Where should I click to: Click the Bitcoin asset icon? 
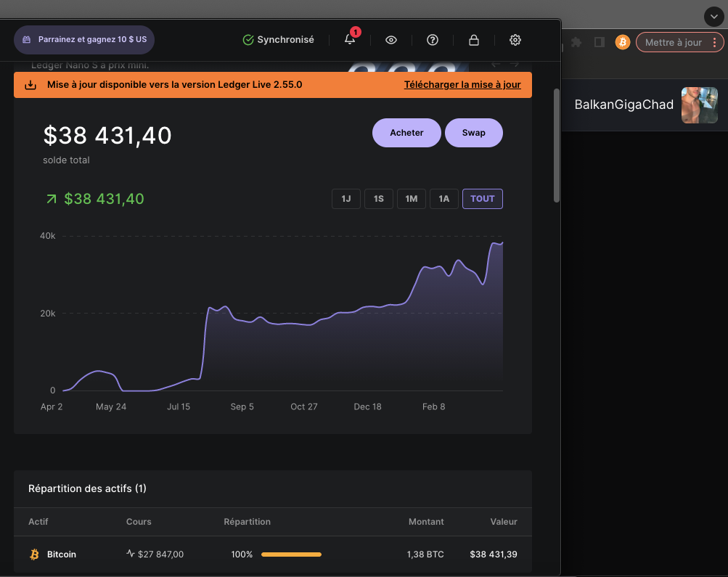pos(34,555)
